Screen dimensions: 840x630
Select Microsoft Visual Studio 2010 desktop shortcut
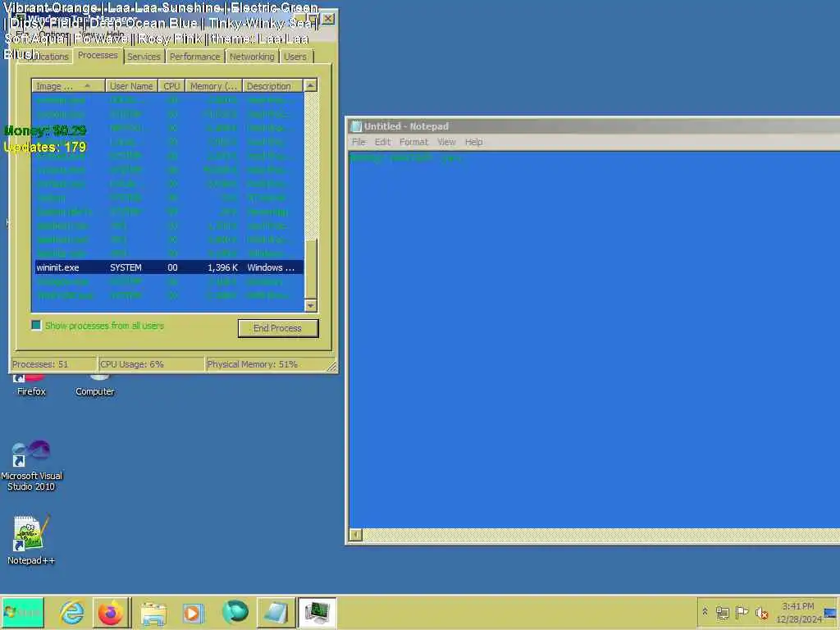[31, 465]
